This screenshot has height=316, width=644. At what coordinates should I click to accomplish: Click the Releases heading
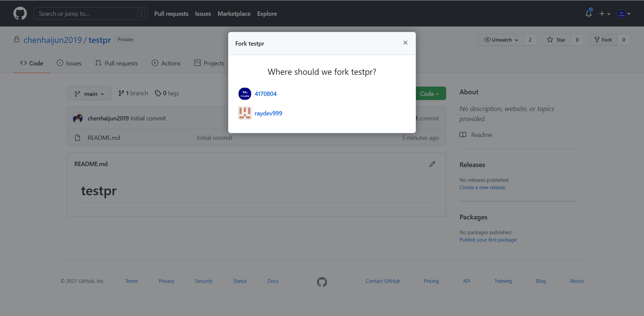[x=472, y=165]
